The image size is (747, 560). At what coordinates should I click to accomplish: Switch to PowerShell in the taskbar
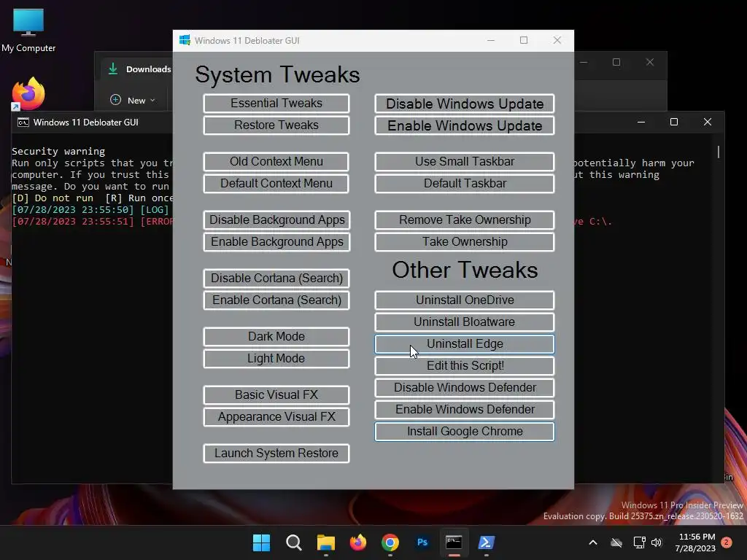pyautogui.click(x=487, y=542)
